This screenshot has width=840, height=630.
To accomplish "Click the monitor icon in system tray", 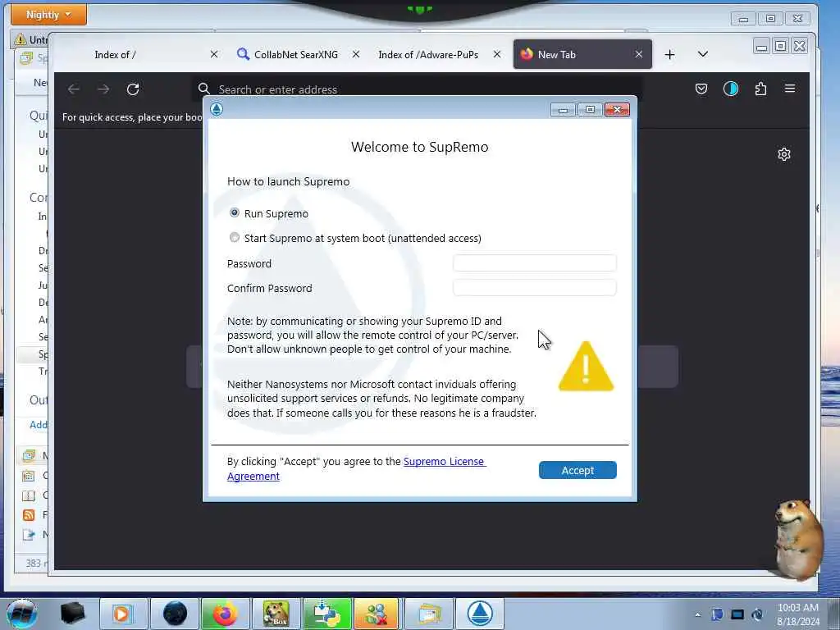I will tap(737, 614).
